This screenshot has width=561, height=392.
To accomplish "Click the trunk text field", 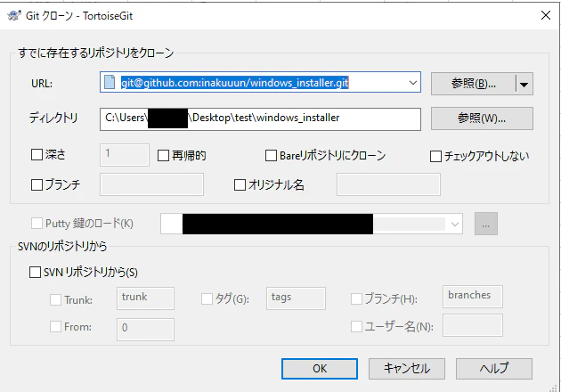I will 146,298.
